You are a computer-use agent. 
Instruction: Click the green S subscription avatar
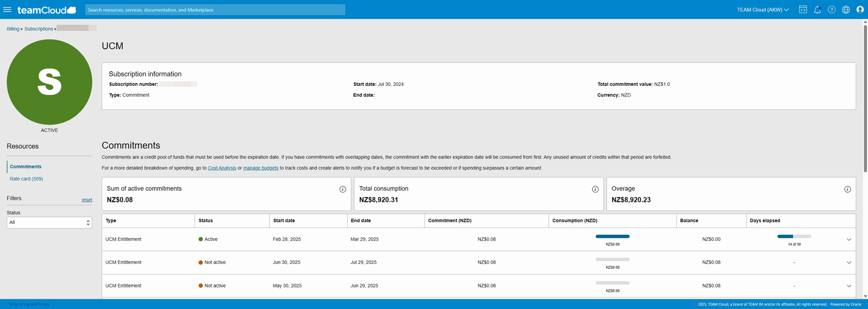coord(49,82)
